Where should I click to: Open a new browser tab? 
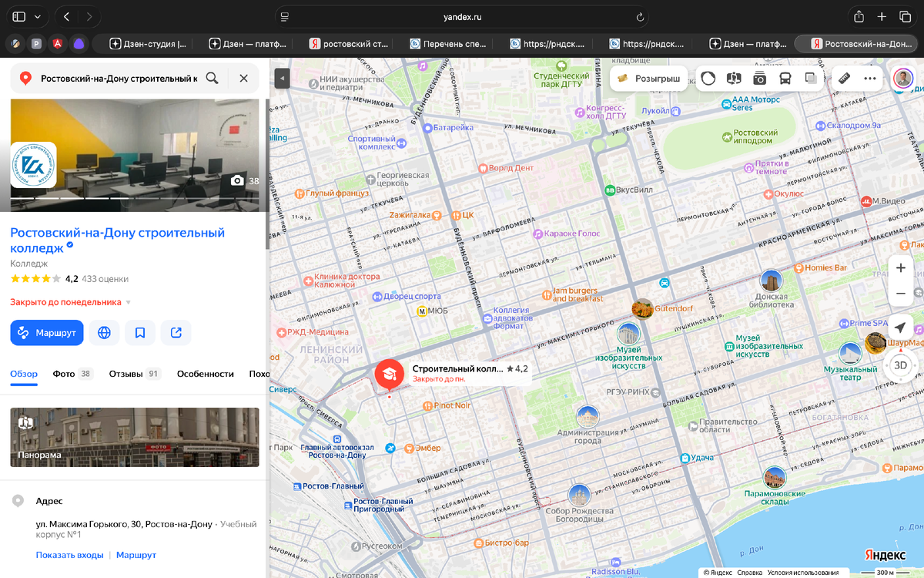click(x=882, y=16)
